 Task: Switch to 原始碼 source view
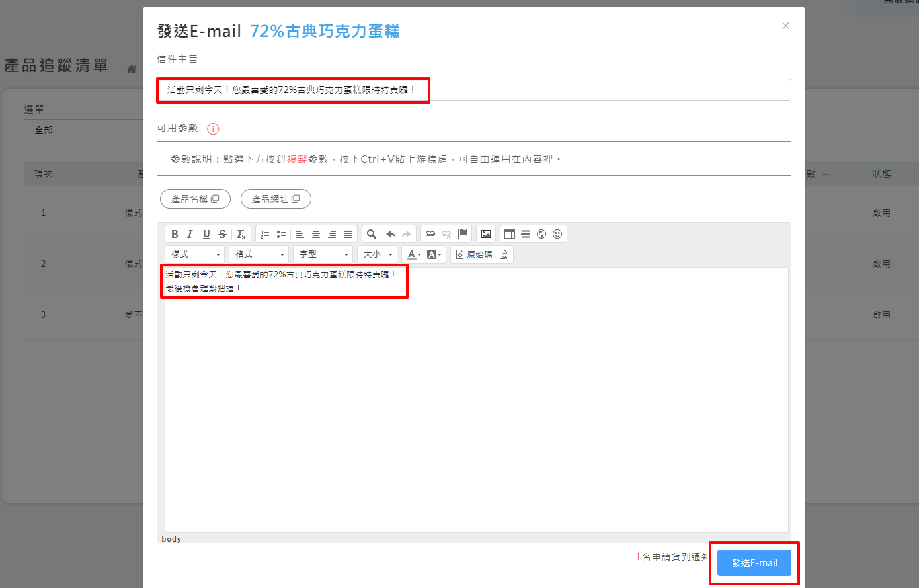coord(474,254)
